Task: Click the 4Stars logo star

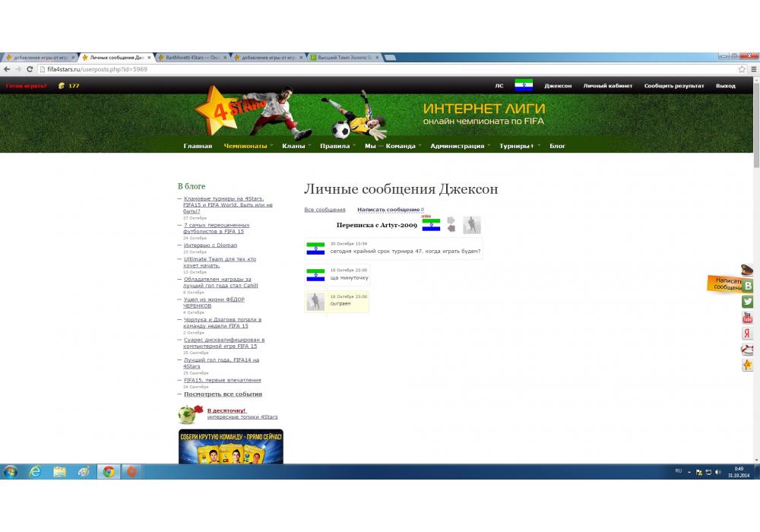Action: click(213, 110)
